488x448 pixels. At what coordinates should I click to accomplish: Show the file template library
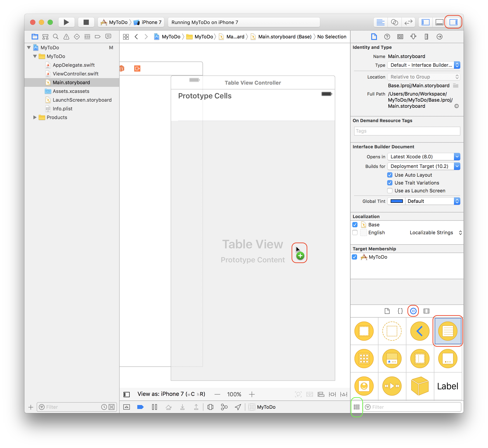tap(387, 311)
